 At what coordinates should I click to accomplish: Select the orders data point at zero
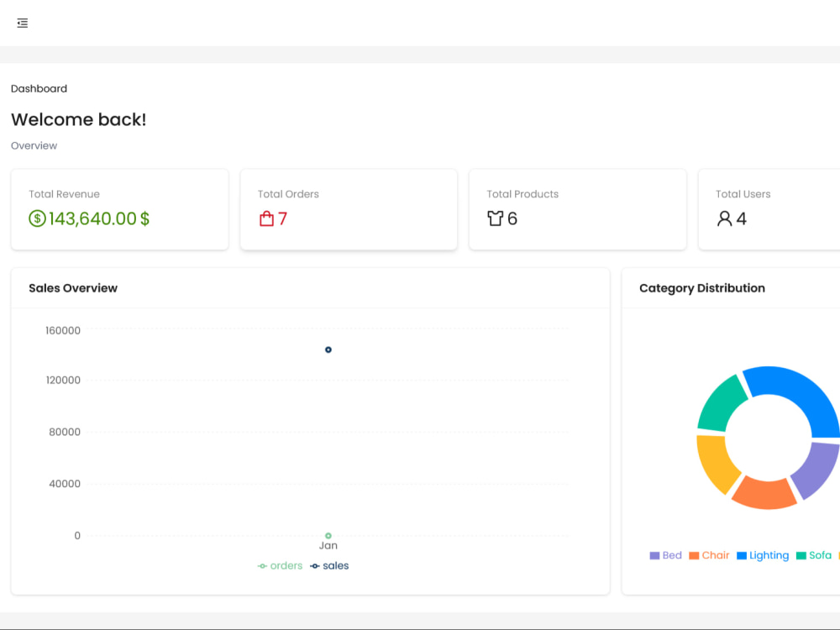(328, 536)
